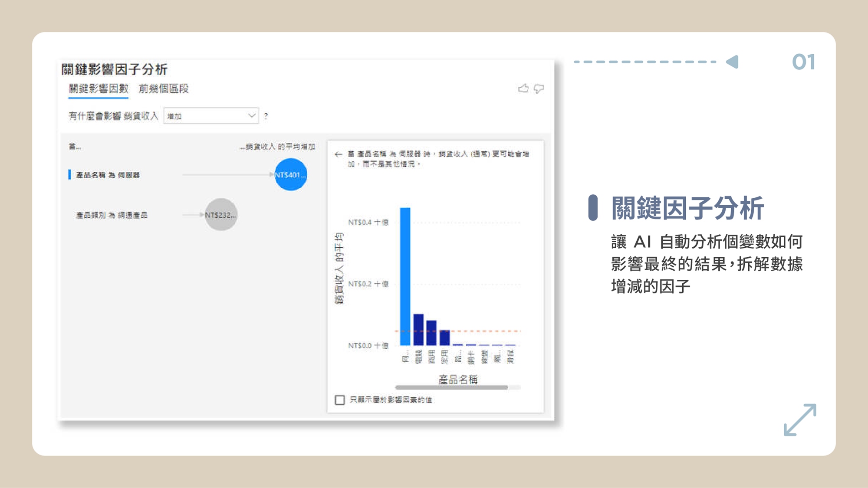Click the back arrow in chart panel

[x=339, y=154]
